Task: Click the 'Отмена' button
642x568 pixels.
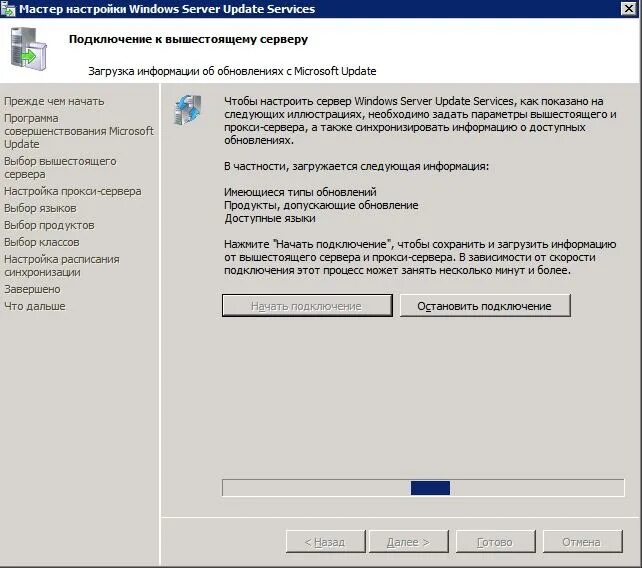Action: [582, 542]
